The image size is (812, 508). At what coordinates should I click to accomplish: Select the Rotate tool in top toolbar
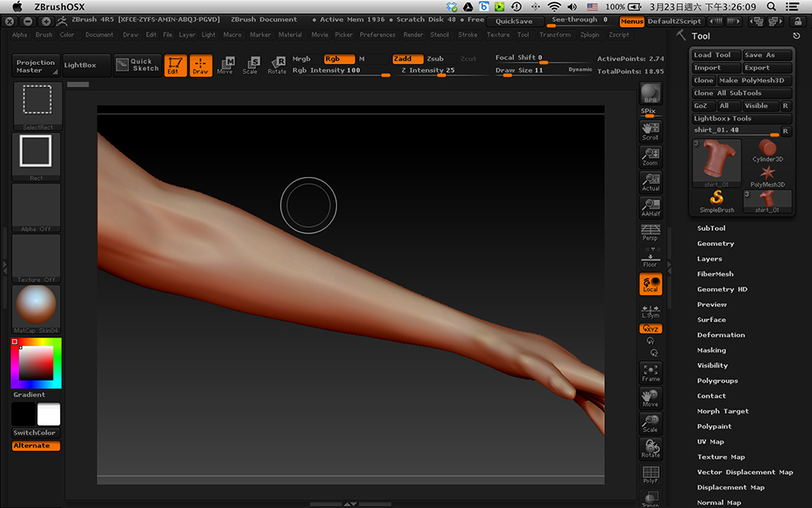277,65
